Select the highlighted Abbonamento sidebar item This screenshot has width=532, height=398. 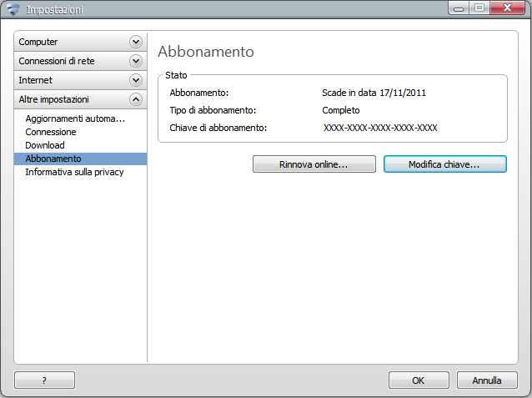[x=53, y=159]
